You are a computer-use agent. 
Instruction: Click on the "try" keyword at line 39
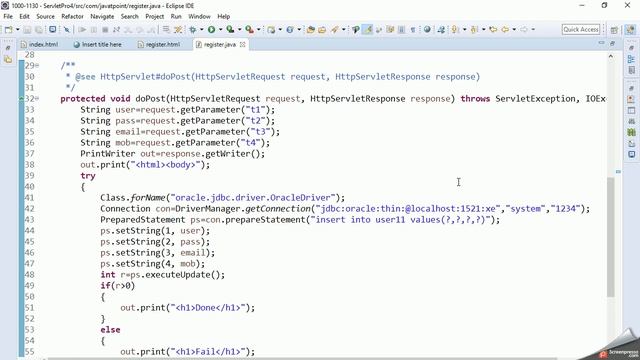point(88,176)
